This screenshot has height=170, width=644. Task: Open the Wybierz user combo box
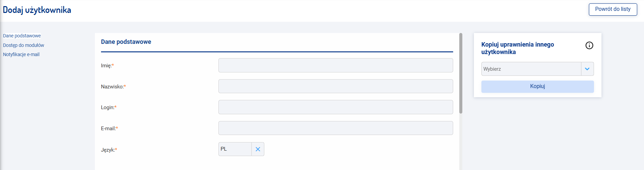coord(531,69)
